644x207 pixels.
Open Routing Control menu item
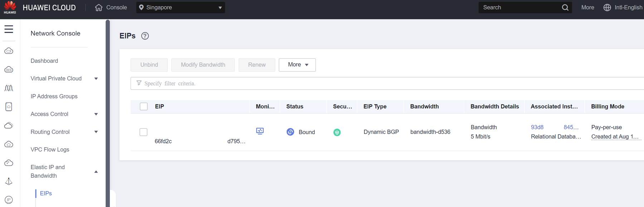(x=50, y=132)
